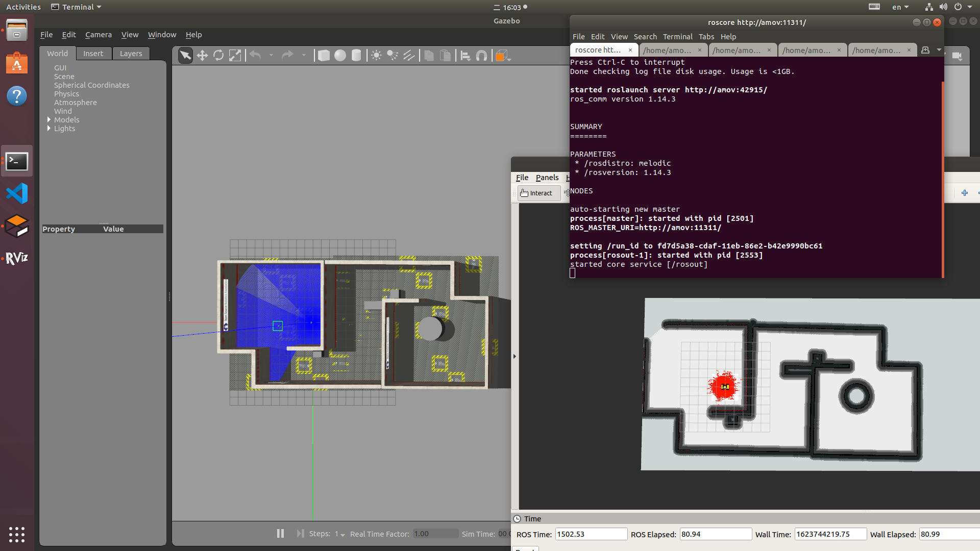Open the terminal tab list dropdown arrow
Image resolution: width=980 pixels, height=551 pixels.
(939, 50)
